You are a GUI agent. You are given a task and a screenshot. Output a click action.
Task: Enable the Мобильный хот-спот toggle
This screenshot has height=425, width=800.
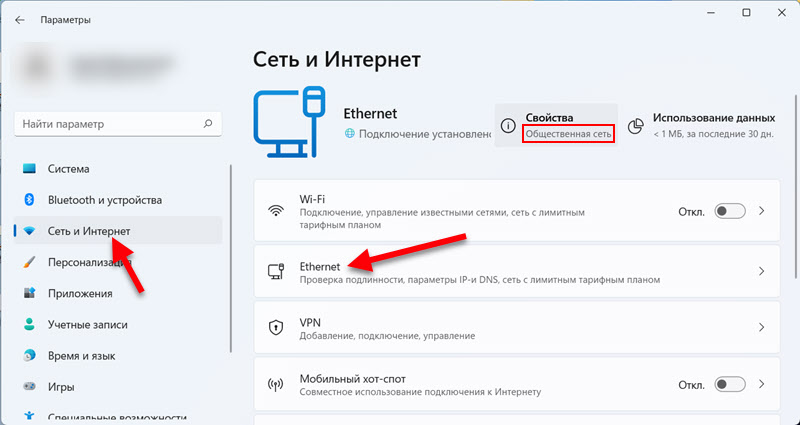[731, 384]
